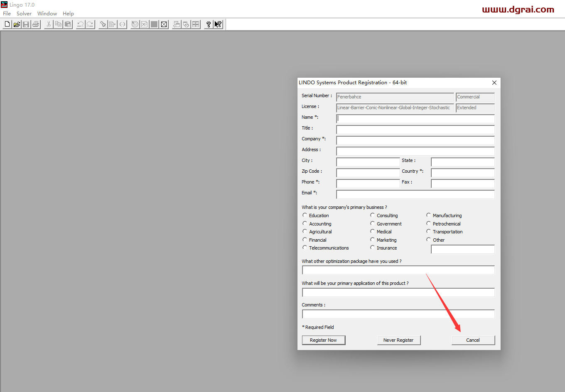Click the context help pointer icon
The height and width of the screenshot is (392, 565).
pyautogui.click(x=218, y=24)
